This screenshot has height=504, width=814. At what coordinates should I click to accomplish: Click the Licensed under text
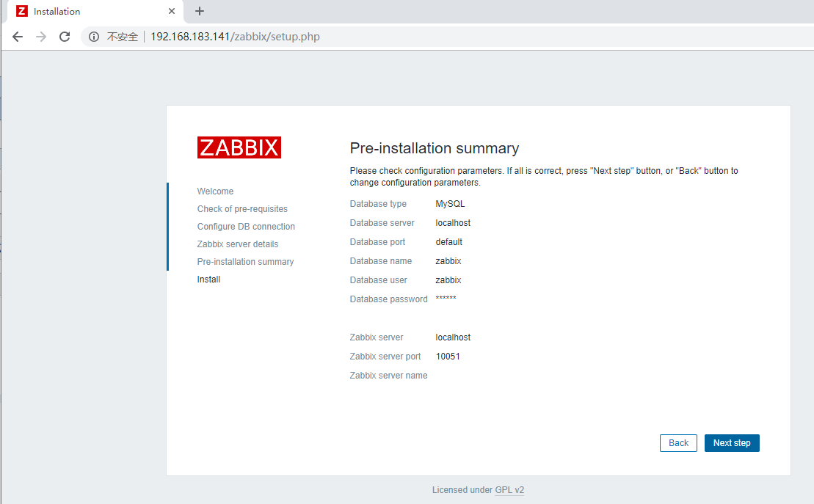click(x=462, y=490)
